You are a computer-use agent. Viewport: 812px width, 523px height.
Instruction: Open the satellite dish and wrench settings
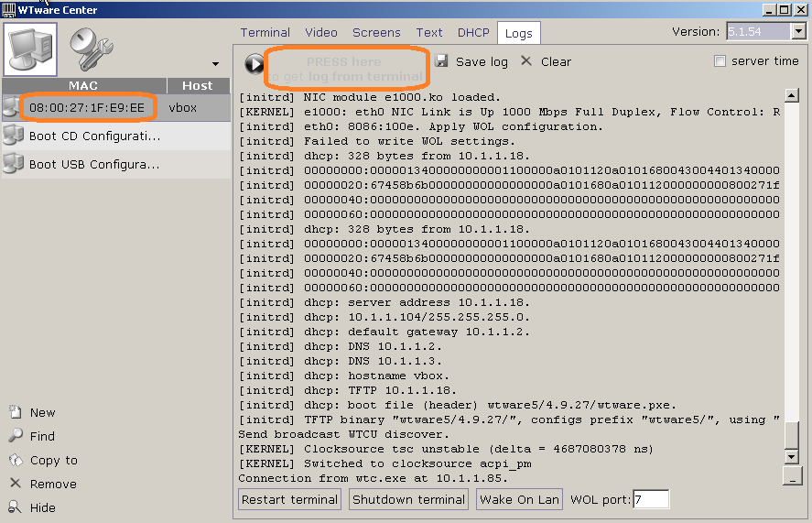(x=92, y=49)
